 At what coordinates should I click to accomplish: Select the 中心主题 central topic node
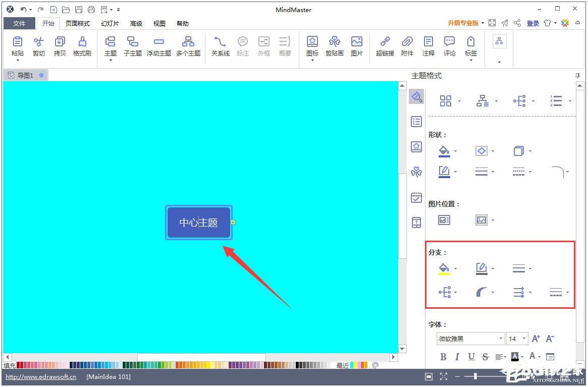pos(199,223)
